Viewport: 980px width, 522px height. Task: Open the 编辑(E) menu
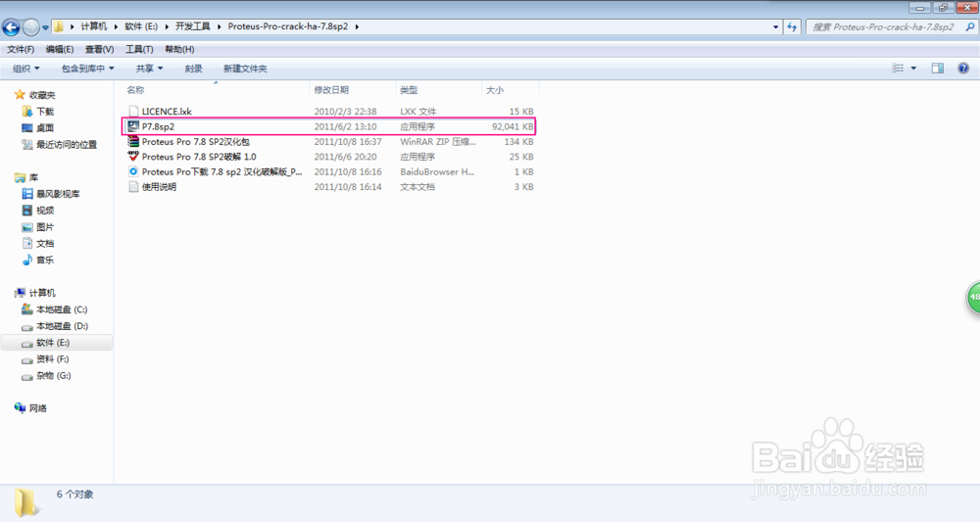60,49
